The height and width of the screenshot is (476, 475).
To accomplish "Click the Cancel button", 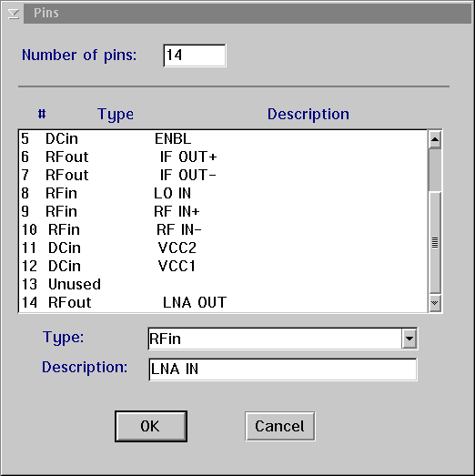I will (x=280, y=426).
